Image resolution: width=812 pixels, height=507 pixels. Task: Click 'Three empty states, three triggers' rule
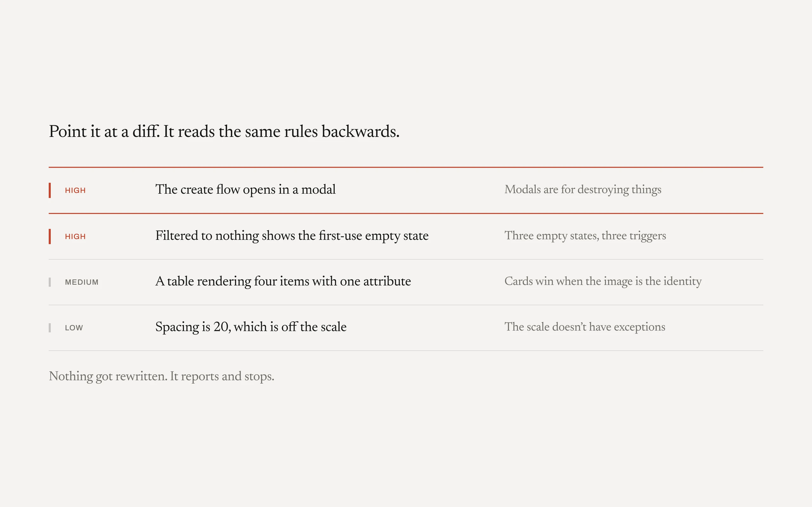click(585, 236)
